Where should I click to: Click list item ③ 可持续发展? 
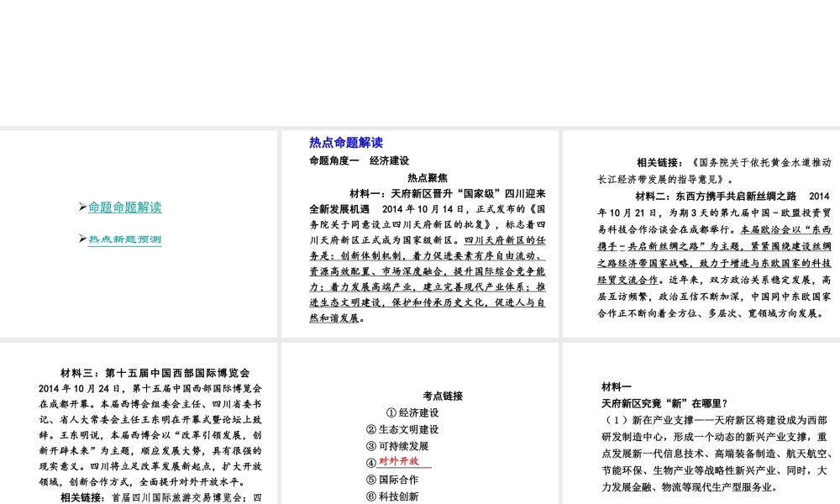pos(397,446)
